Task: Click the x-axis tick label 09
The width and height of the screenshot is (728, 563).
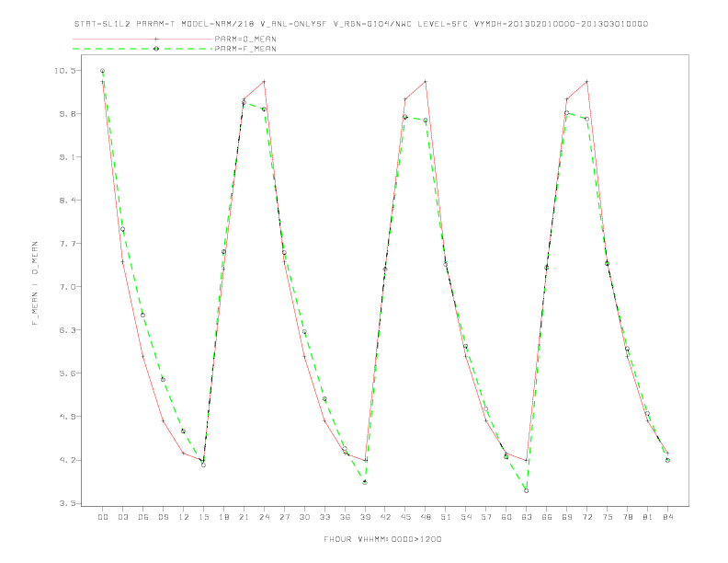Action: 163,517
